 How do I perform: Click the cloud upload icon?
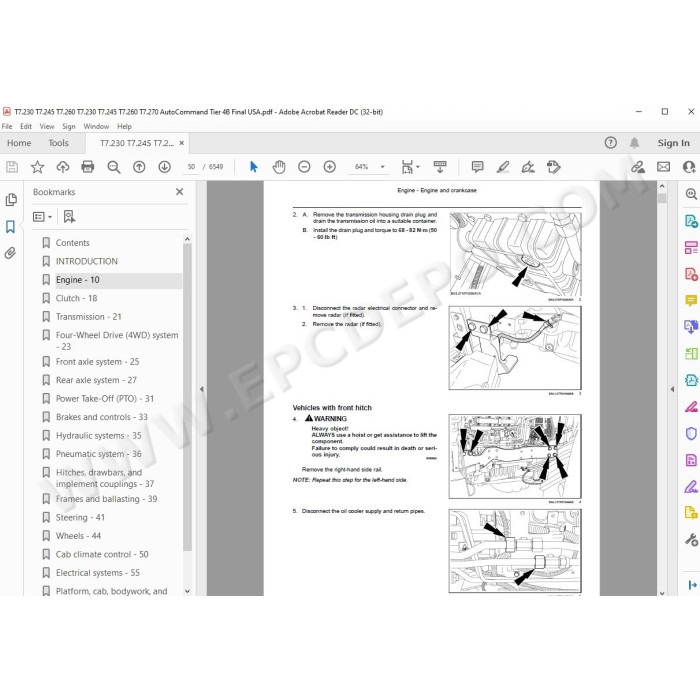click(62, 167)
